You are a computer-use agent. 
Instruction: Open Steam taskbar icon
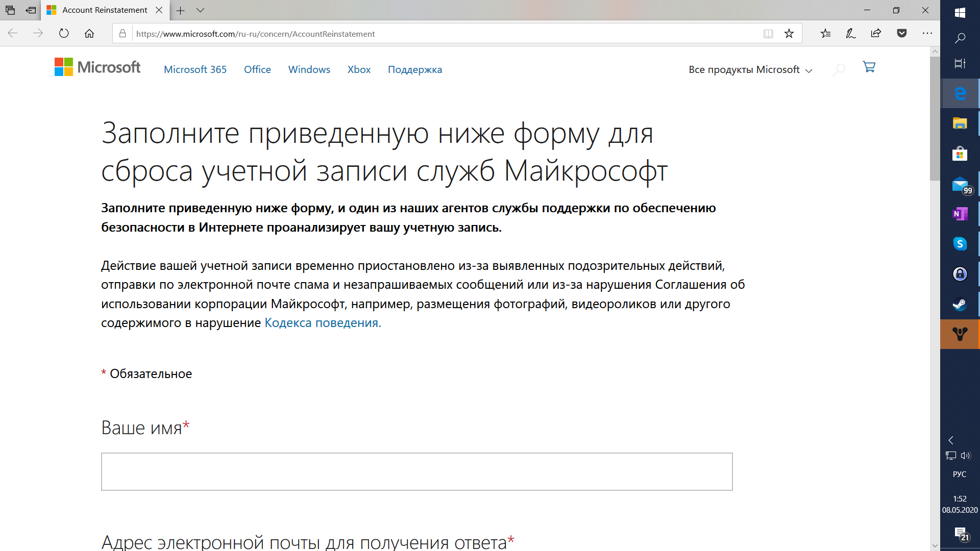[960, 304]
